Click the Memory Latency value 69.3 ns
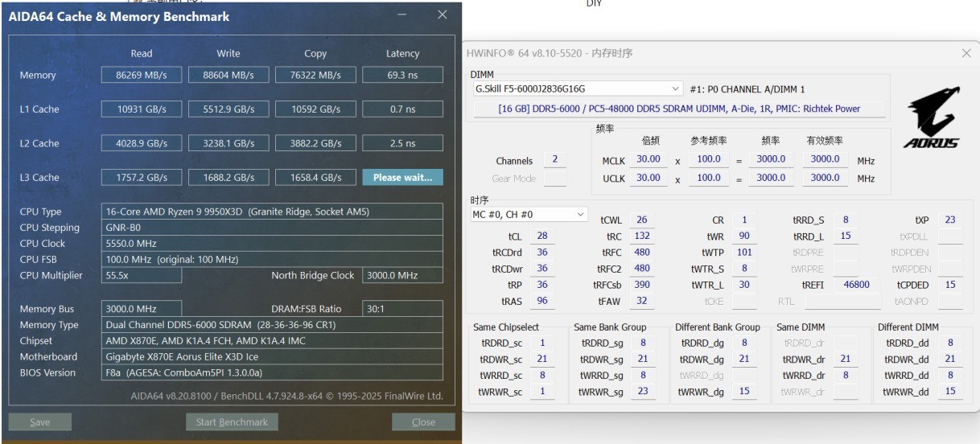This screenshot has height=444, width=980. click(402, 75)
